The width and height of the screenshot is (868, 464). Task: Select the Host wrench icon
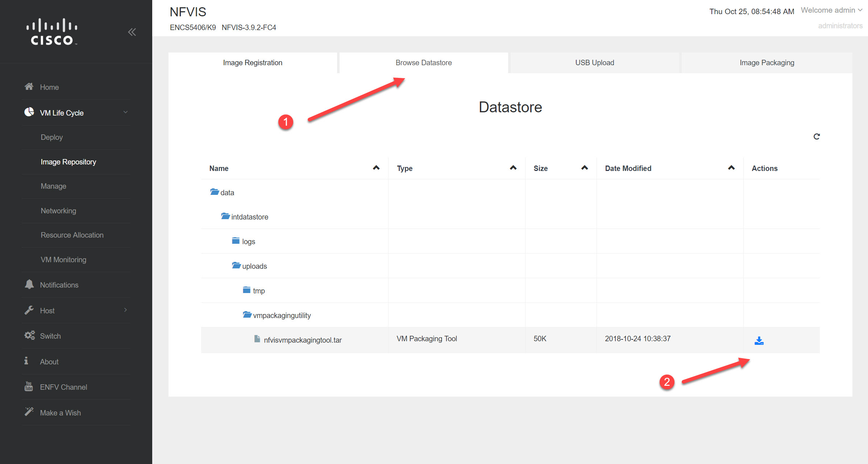pos(29,310)
